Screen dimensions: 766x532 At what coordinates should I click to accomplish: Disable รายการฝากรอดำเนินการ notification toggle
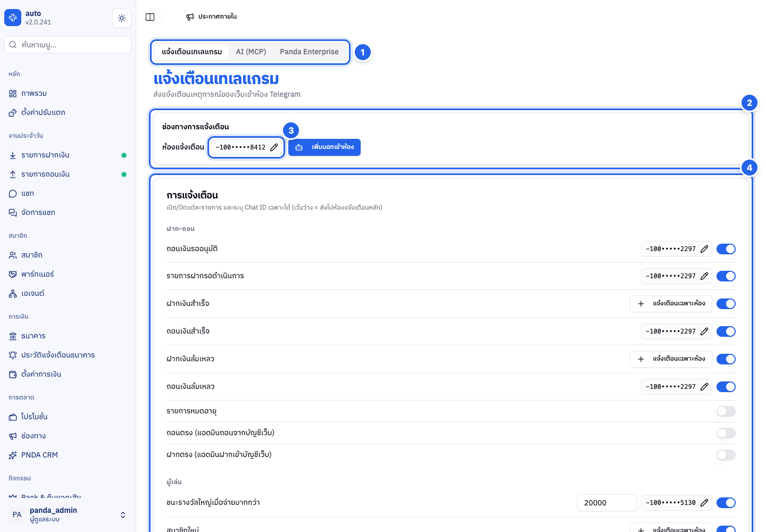pyautogui.click(x=726, y=276)
